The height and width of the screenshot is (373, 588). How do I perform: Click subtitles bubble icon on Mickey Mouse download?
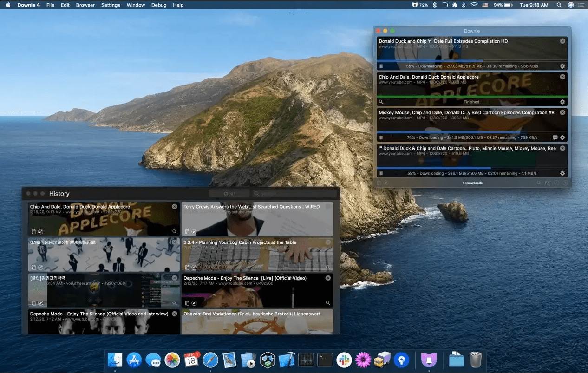point(555,137)
